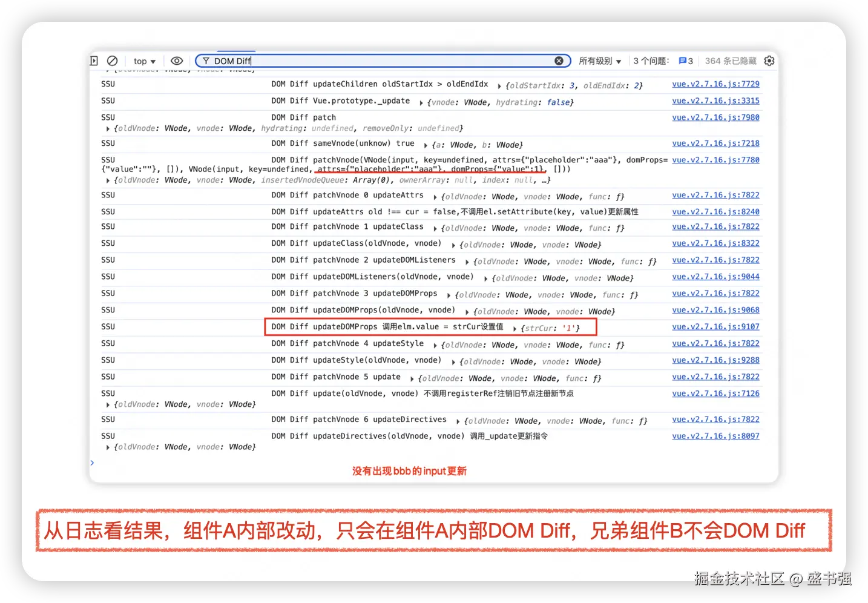Open source link vue.v2.7.16.js:9288
Image resolution: width=868 pixels, height=603 pixels.
coord(715,360)
